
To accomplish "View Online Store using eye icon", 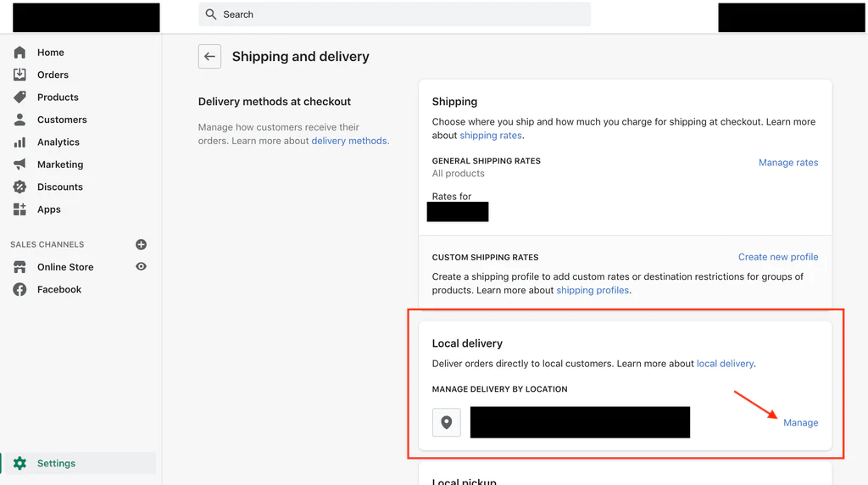I will (x=141, y=266).
